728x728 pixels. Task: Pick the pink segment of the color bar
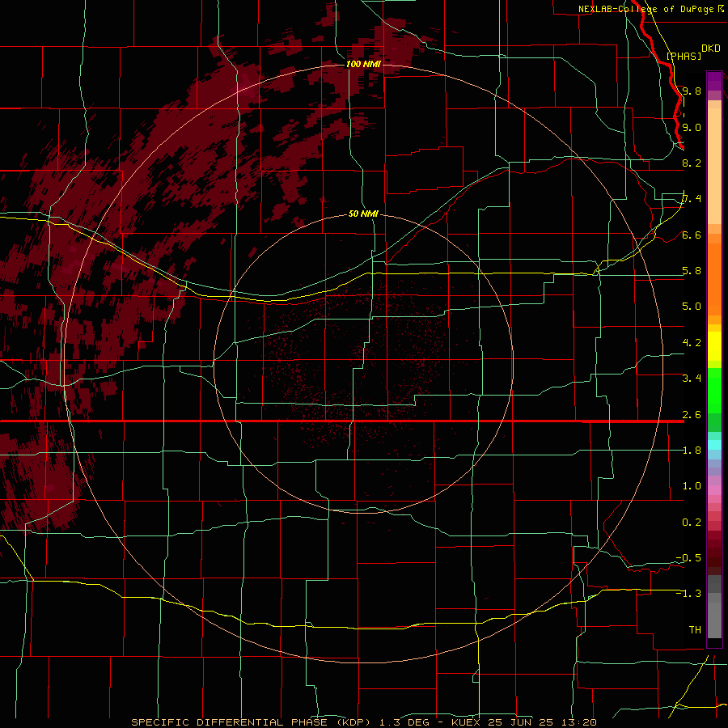click(714, 490)
